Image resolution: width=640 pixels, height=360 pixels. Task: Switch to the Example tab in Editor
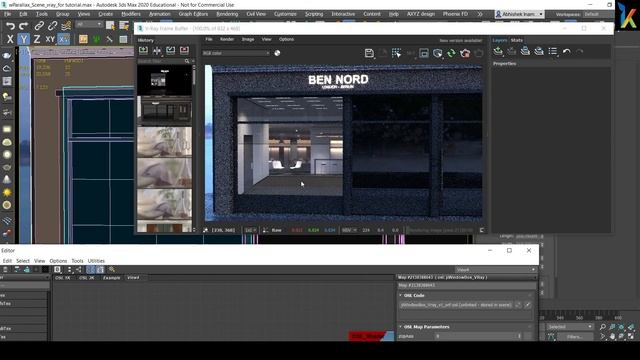(111, 278)
